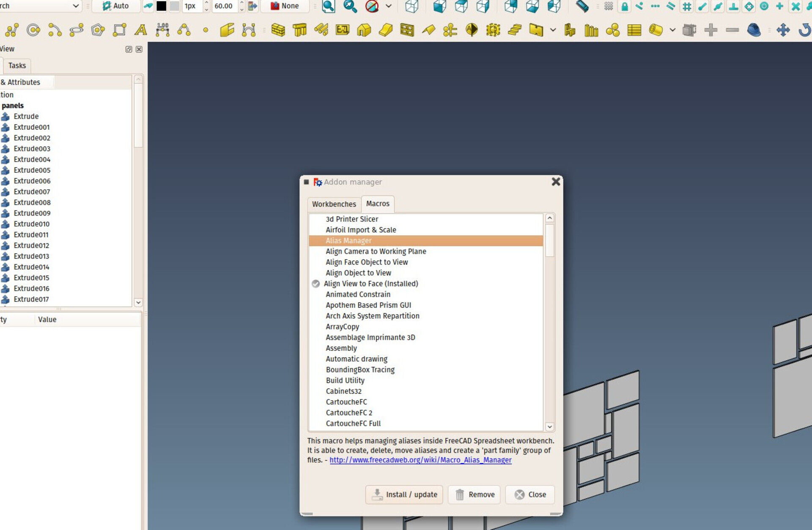
Task: Select the Draft Dimension tool
Action: (162, 30)
